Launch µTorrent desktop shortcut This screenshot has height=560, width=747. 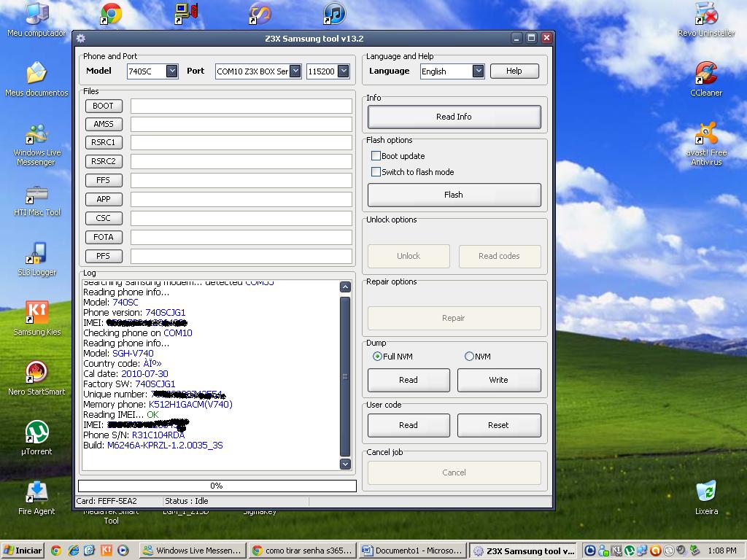[36, 438]
